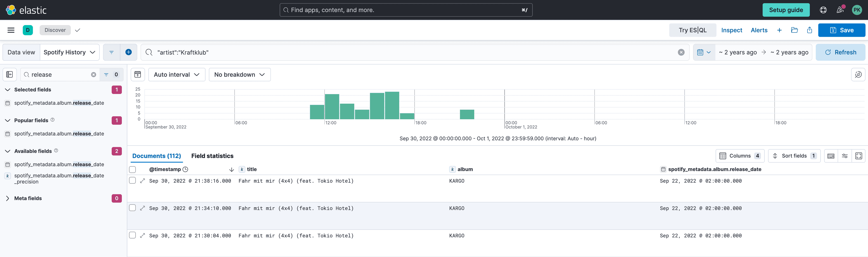The width and height of the screenshot is (868, 257).
Task: Open the Spotify History data view dropdown
Action: (69, 52)
